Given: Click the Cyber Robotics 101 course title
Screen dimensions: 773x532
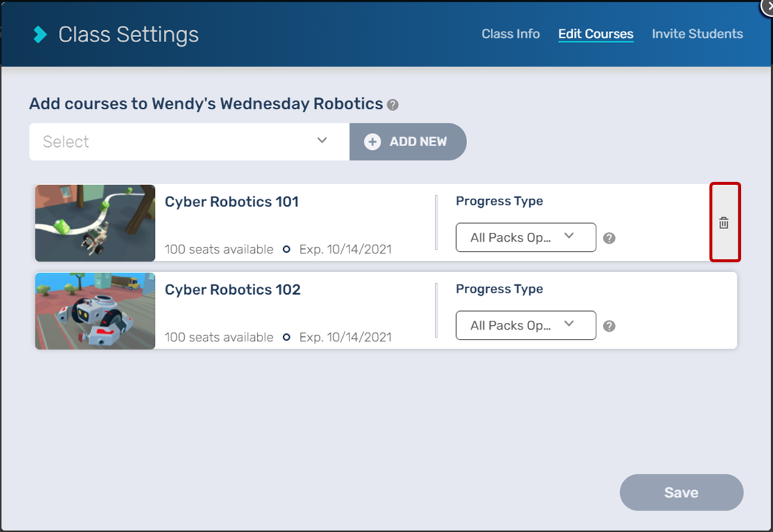Looking at the screenshot, I should pos(231,202).
